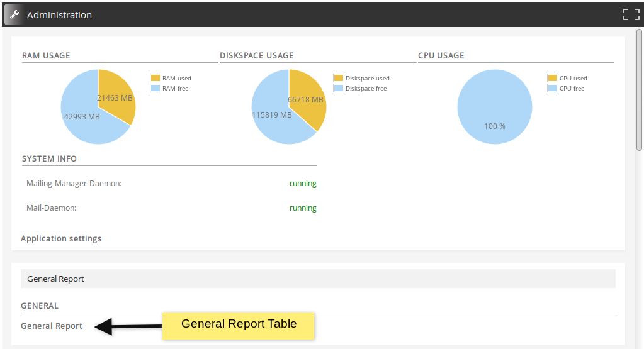Viewport: 644px width, 349px height.
Task: Click the RAM free legend swatch
Action: coord(155,89)
